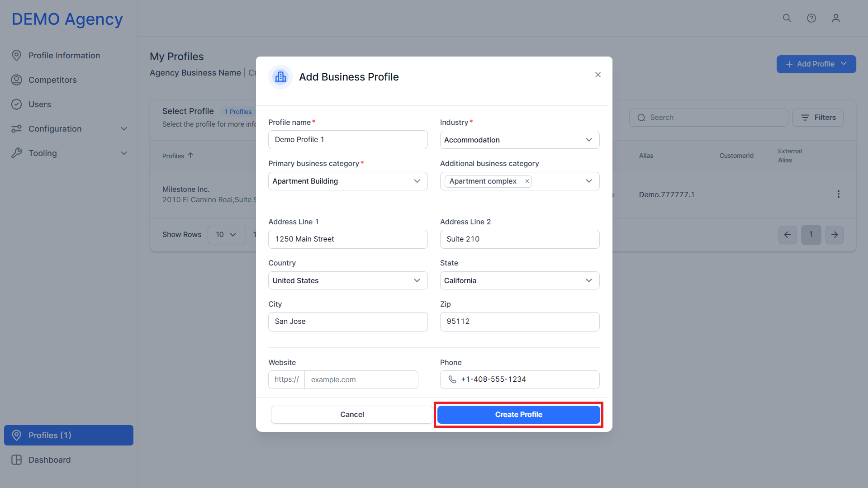This screenshot has height=488, width=868.
Task: Open the Country dropdown showing United States
Action: pos(348,280)
